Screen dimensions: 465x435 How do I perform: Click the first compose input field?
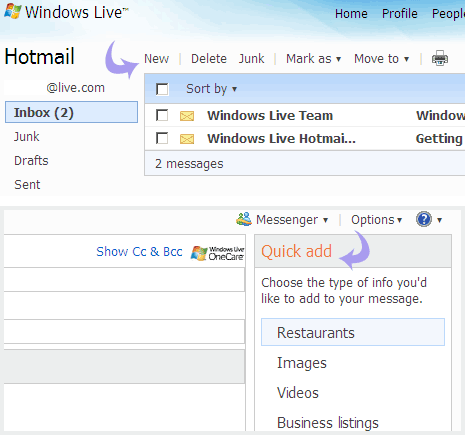(124, 279)
